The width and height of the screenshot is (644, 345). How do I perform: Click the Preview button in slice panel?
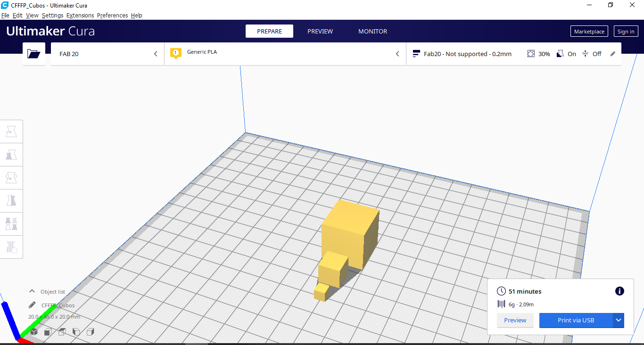515,320
